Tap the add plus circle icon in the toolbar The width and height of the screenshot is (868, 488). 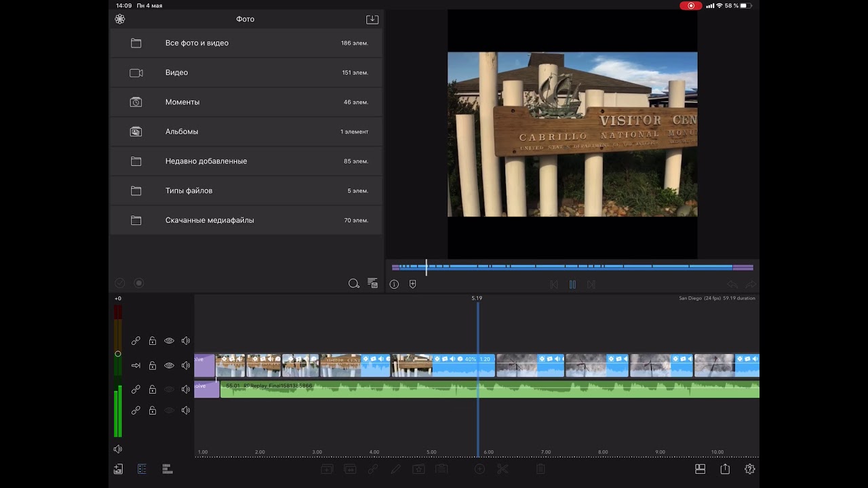[479, 469]
